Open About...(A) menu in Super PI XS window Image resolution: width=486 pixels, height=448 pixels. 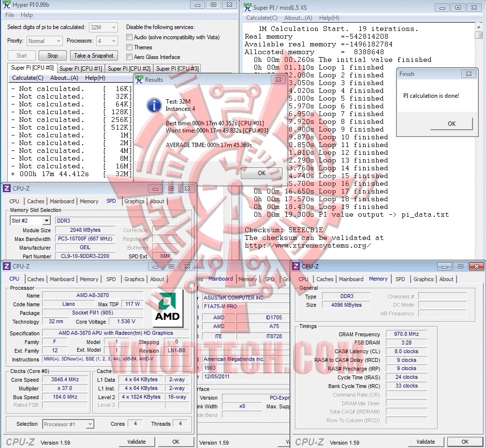point(298,18)
